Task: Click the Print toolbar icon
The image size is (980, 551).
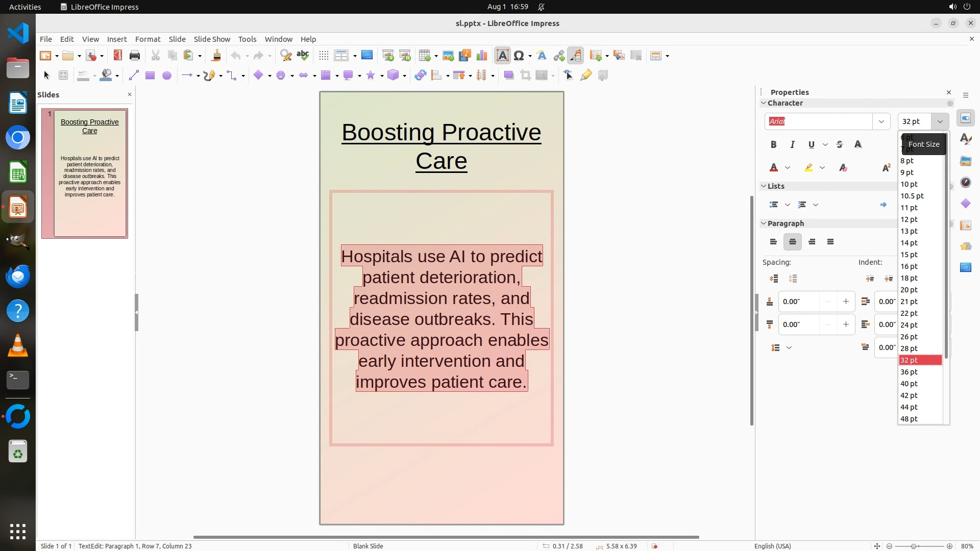Action: tap(135, 56)
